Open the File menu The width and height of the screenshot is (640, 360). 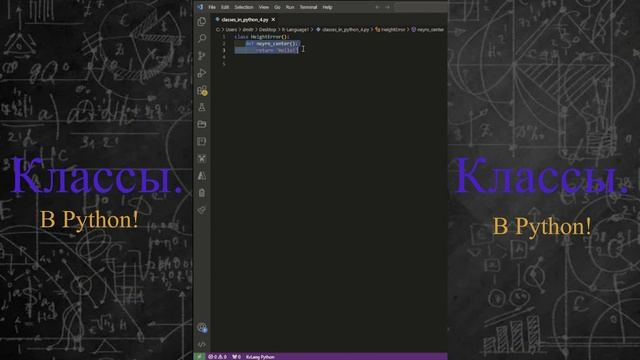(212, 7)
